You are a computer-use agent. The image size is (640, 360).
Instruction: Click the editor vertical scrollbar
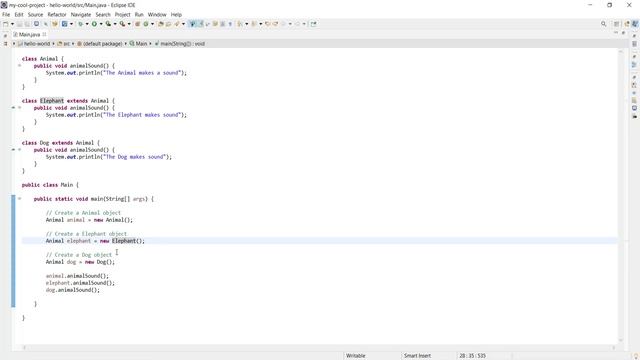(620, 196)
